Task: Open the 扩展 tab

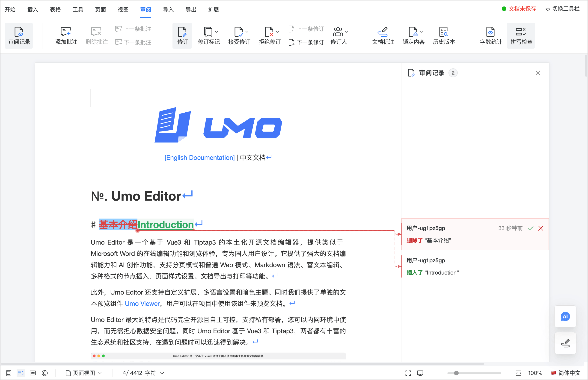Action: click(x=214, y=10)
